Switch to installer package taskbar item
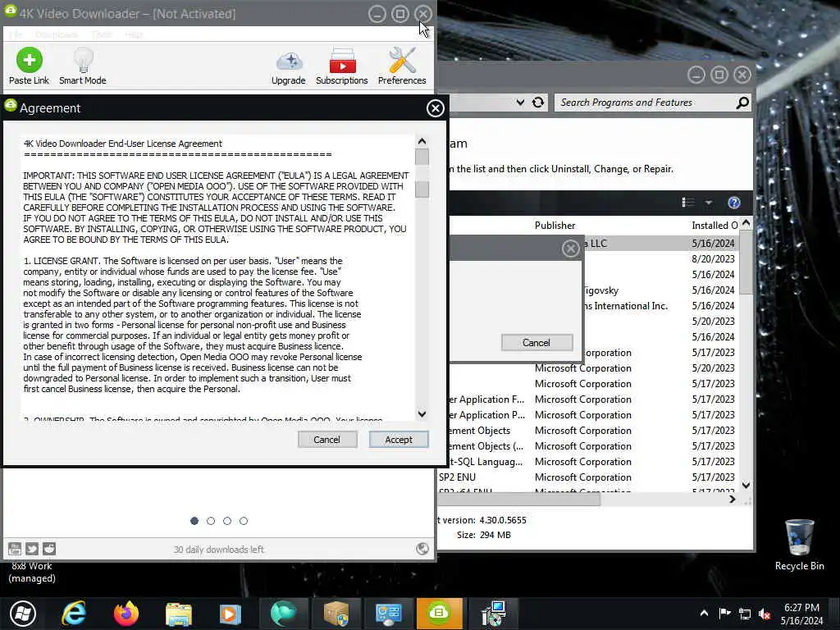The height and width of the screenshot is (630, 840). tap(336, 614)
